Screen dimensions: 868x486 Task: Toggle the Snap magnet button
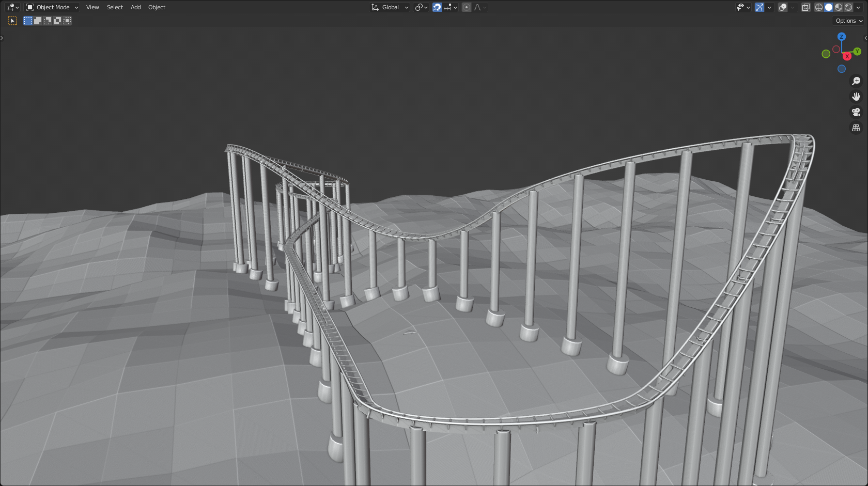click(x=437, y=7)
